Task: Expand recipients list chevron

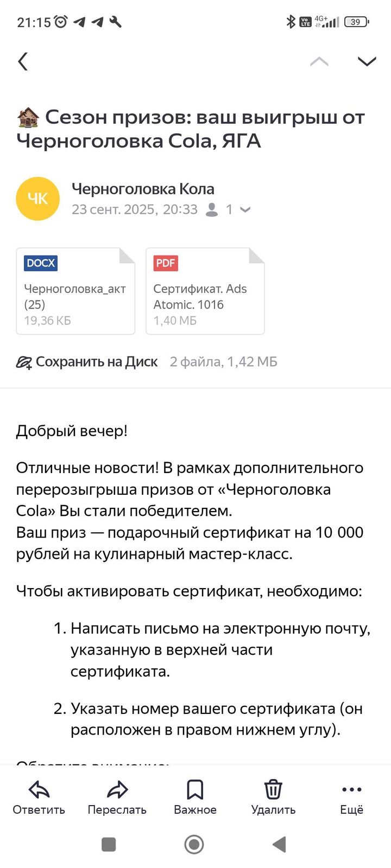Action: tap(245, 209)
